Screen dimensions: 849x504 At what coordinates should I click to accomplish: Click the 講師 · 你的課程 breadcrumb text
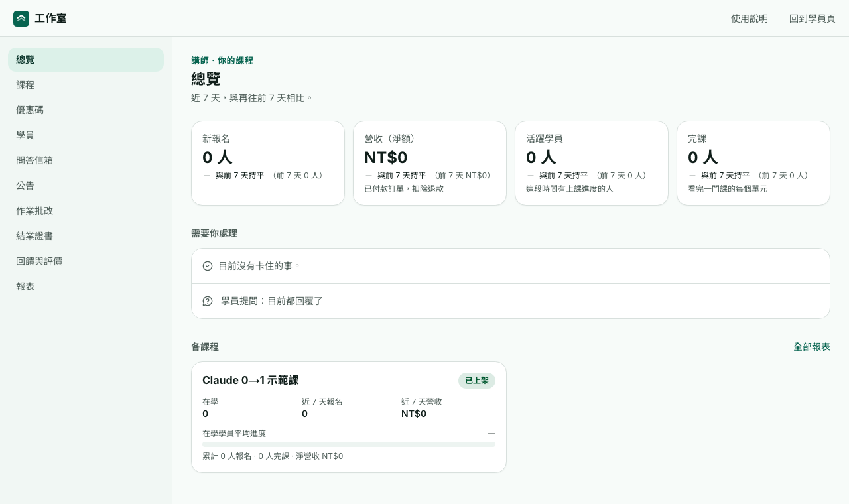222,60
